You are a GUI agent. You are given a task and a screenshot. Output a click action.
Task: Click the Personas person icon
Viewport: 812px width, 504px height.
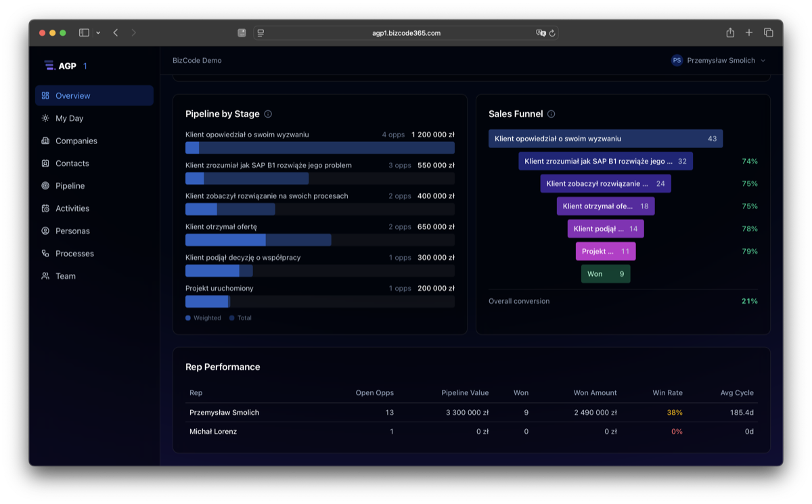click(45, 231)
